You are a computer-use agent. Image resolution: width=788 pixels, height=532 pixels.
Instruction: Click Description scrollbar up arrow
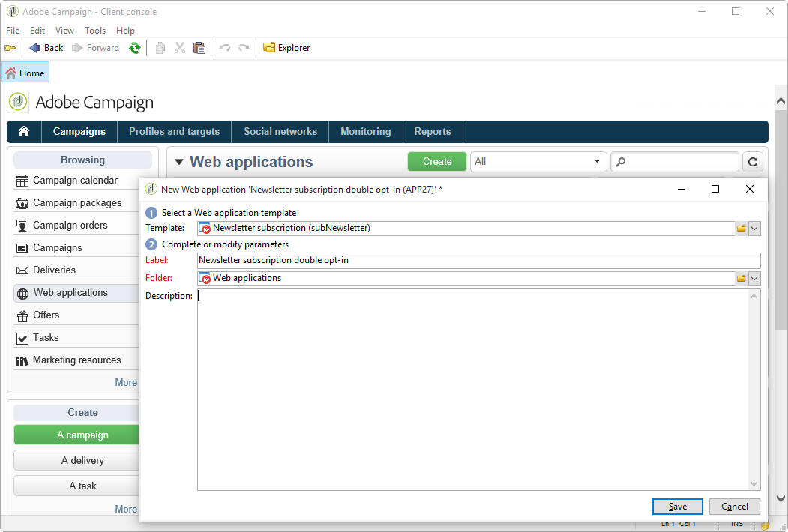[x=754, y=296]
